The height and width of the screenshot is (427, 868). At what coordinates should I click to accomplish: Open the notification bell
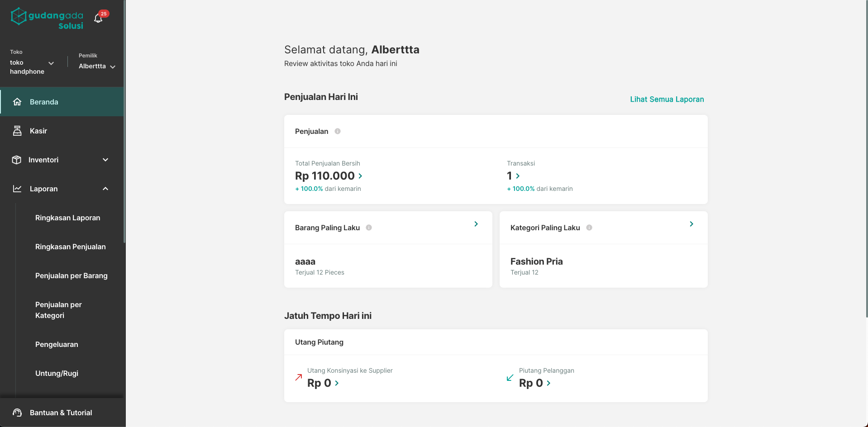[98, 18]
